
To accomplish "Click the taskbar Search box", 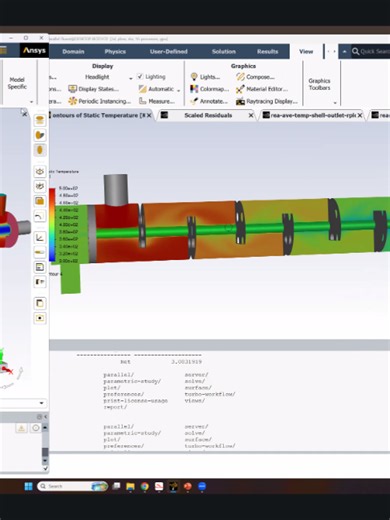I will pos(72,486).
